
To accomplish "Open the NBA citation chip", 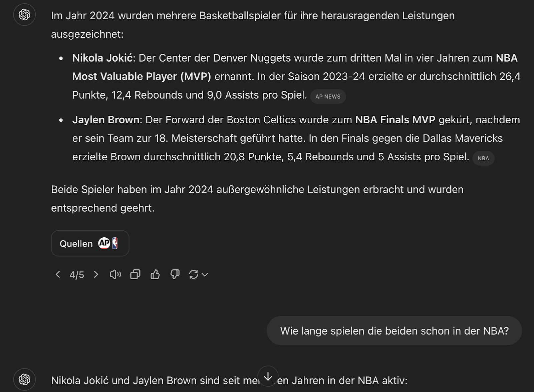I will tap(483, 158).
